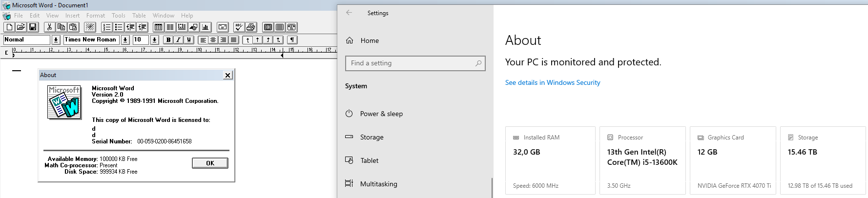The image size is (868, 198).
Task: Apply numbered list formatting
Action: pyautogui.click(x=106, y=27)
